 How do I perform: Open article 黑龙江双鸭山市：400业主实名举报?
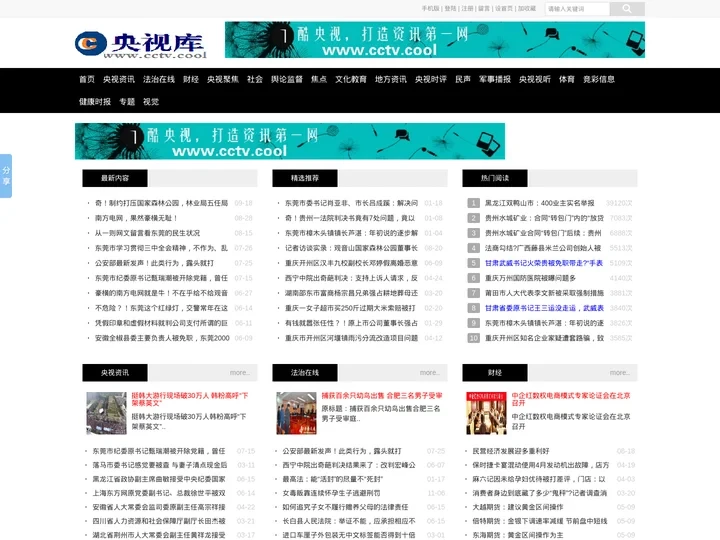tap(540, 203)
